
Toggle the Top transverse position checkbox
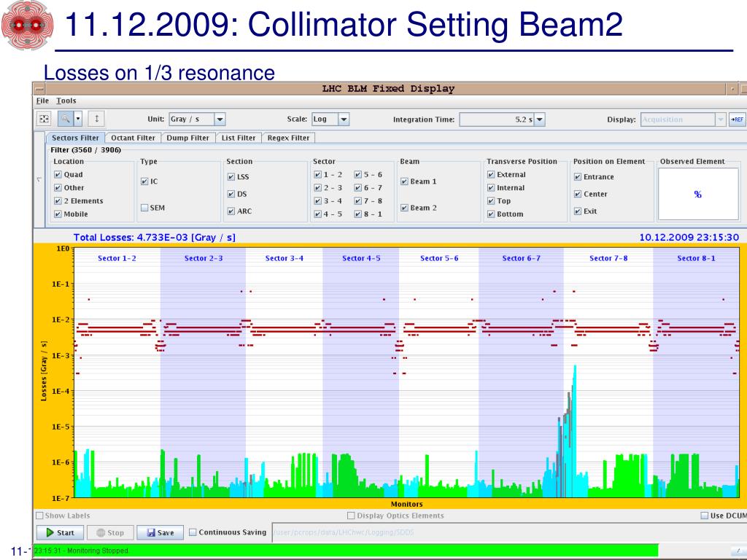click(x=491, y=201)
